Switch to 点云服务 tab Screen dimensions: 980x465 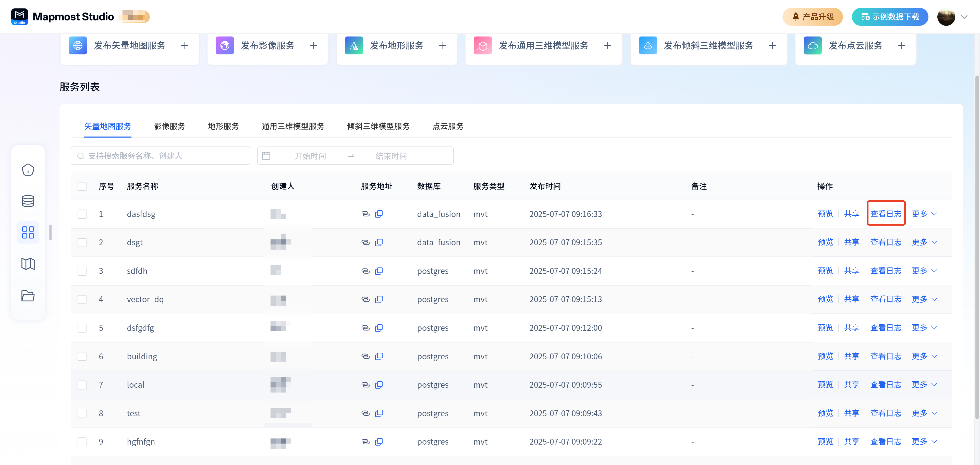coord(448,126)
